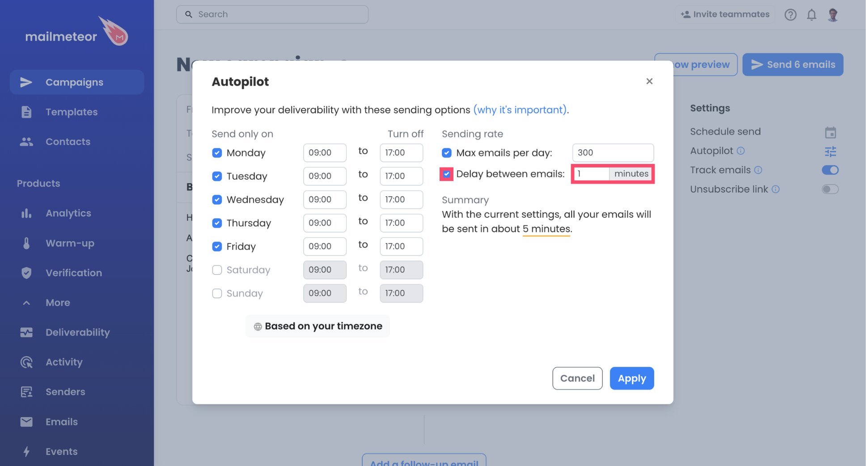This screenshot has height=466, width=868.
Task: Open Deliverability page
Action: pos(77,332)
